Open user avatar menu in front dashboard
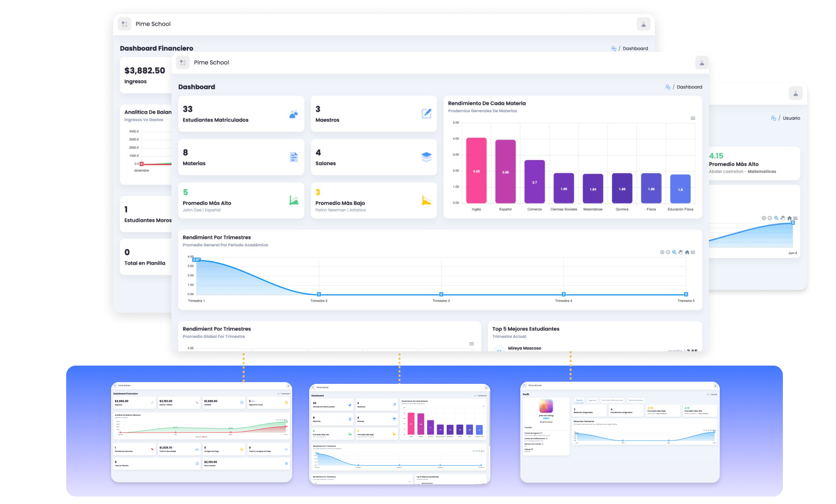This screenshot has height=504, width=836. coord(701,63)
